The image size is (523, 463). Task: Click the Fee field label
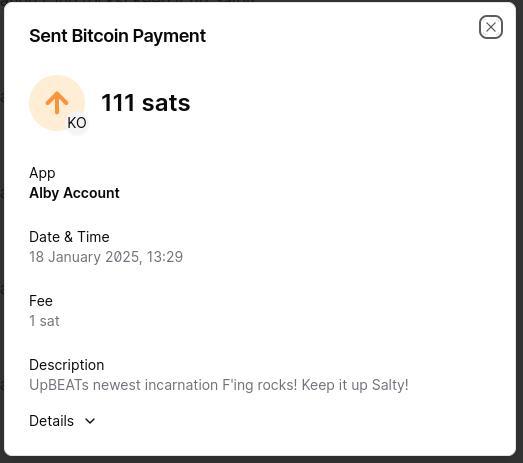(x=41, y=301)
